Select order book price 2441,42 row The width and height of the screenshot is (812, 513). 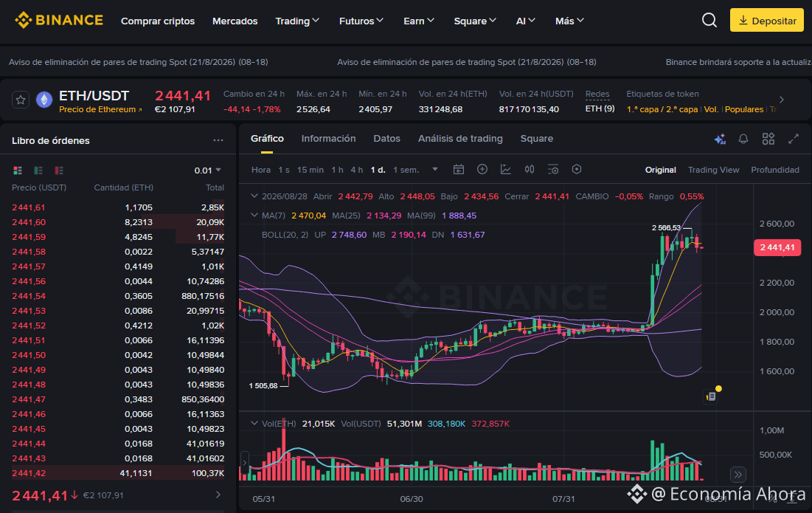(118, 473)
